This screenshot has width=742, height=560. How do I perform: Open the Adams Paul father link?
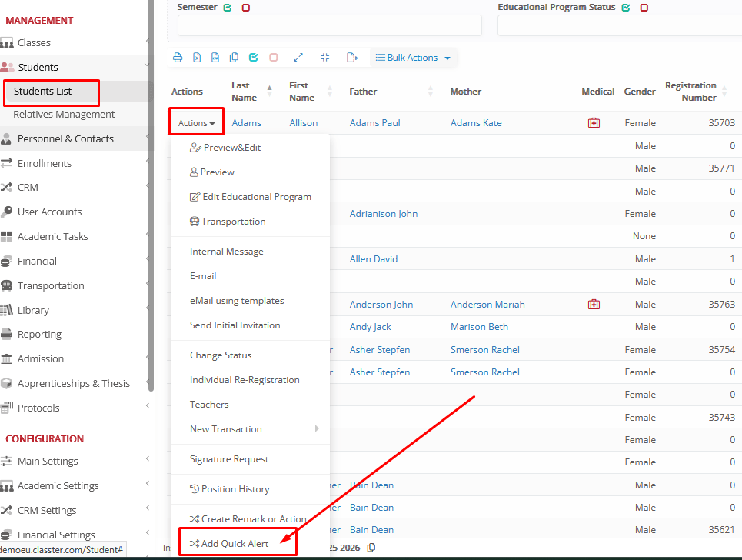(374, 123)
